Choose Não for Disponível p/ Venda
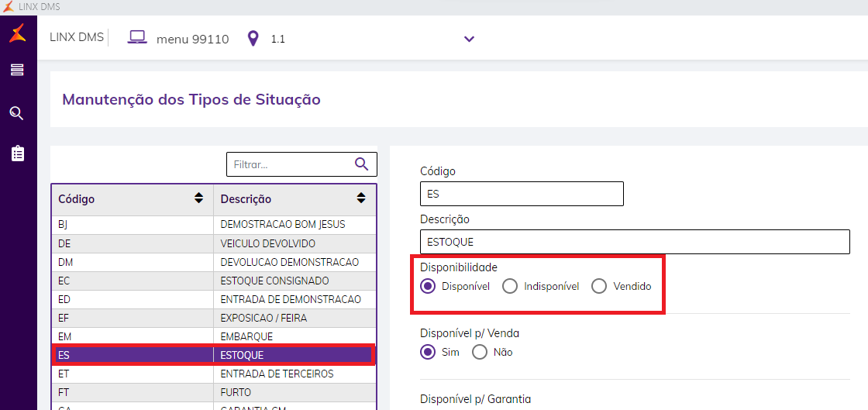Image resolution: width=868 pixels, height=410 pixels. [x=480, y=352]
